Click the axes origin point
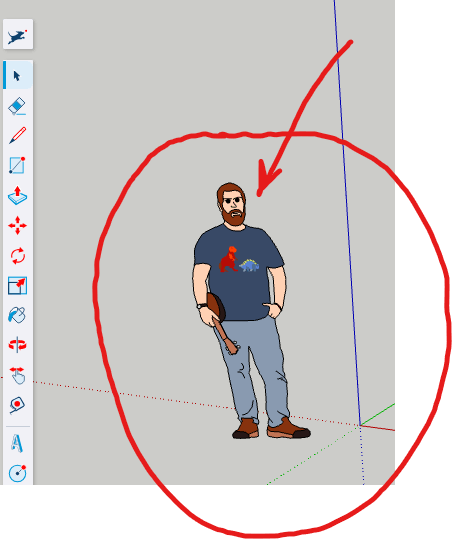Screen dimensions: 453x539 tap(360, 425)
